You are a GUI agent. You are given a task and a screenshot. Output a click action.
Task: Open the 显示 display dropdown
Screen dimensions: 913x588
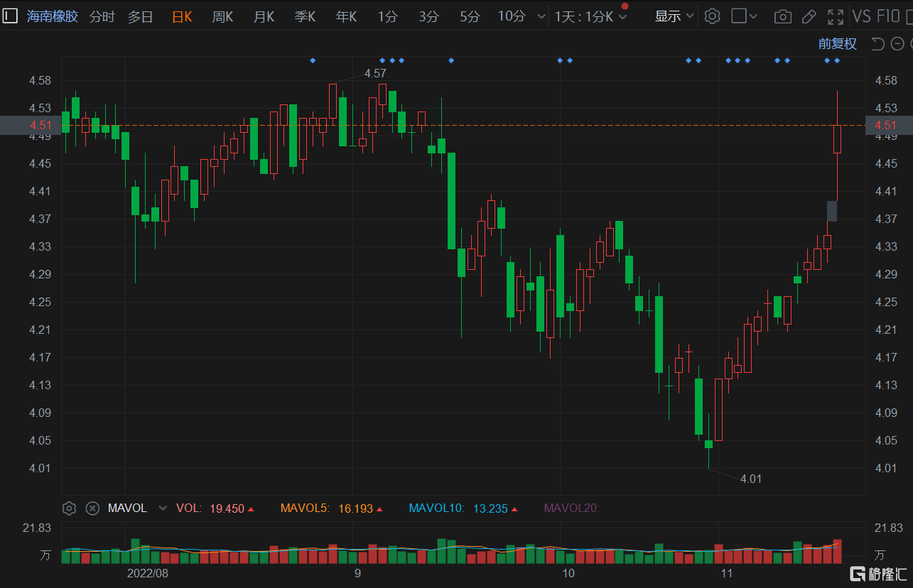(674, 16)
